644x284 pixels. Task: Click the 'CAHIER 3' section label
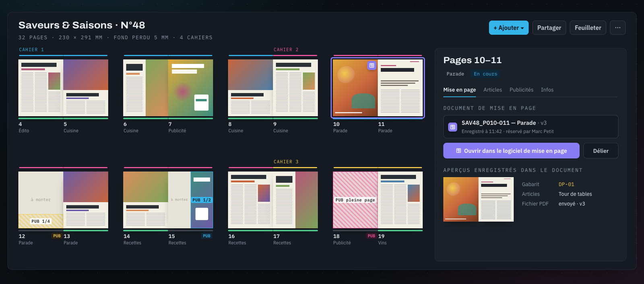pyautogui.click(x=286, y=162)
